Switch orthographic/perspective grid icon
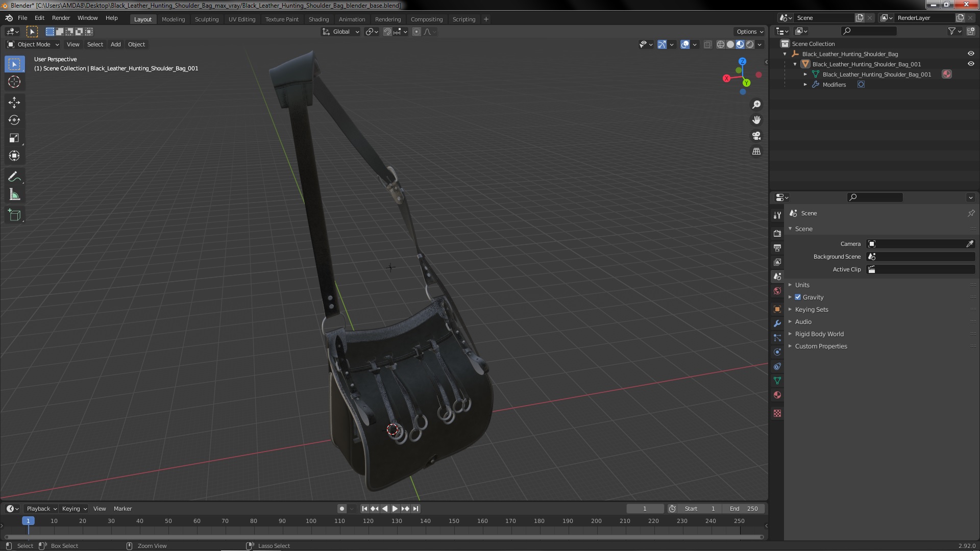This screenshot has height=551, width=980. click(x=756, y=152)
